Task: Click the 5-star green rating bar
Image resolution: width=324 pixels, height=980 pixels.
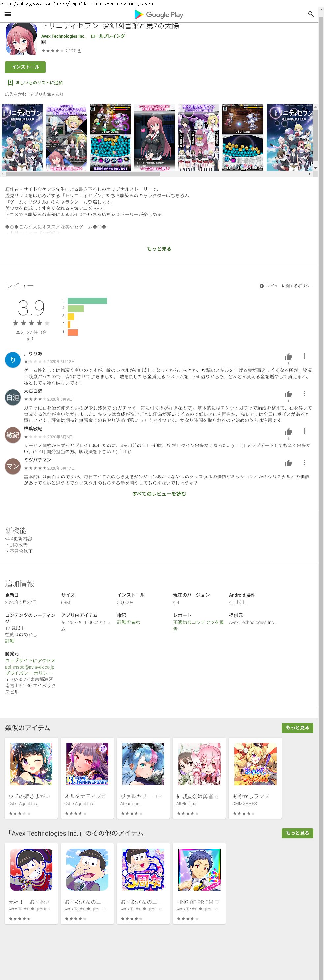Action: (x=87, y=301)
